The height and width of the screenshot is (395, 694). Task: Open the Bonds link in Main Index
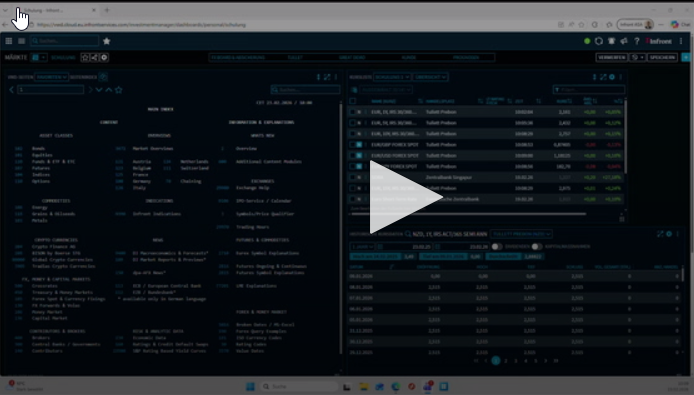39,148
